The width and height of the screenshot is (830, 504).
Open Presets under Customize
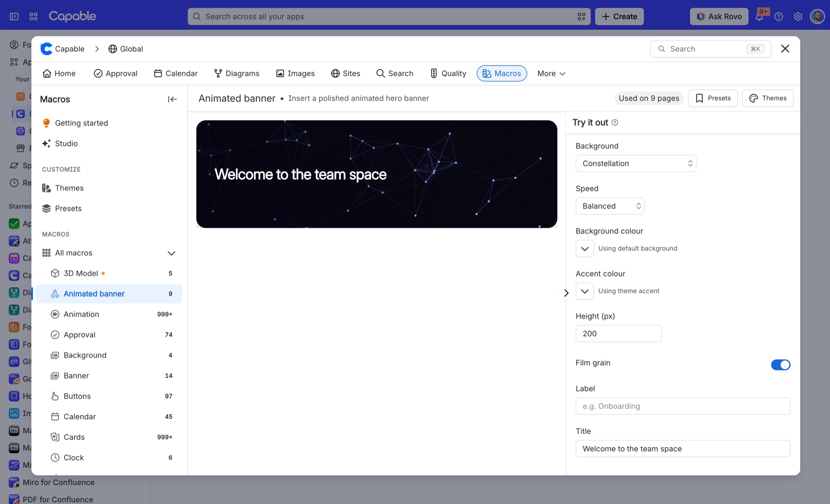[109, 209]
